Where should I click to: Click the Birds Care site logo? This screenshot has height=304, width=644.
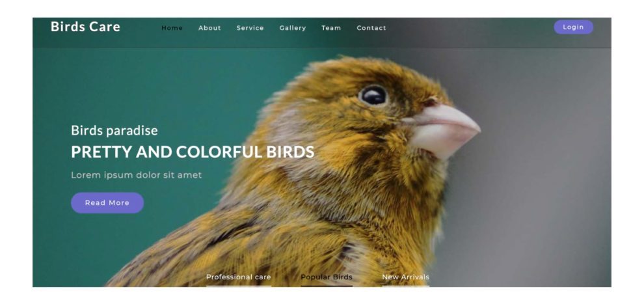(x=85, y=27)
